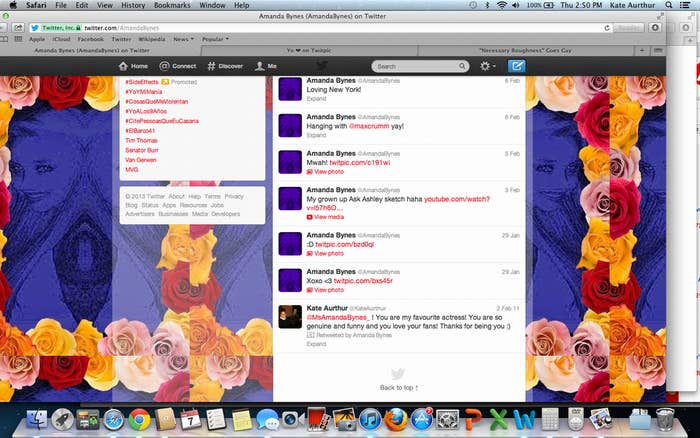View photo under the ':D' tweet
The width and height of the screenshot is (700, 438).
(325, 254)
